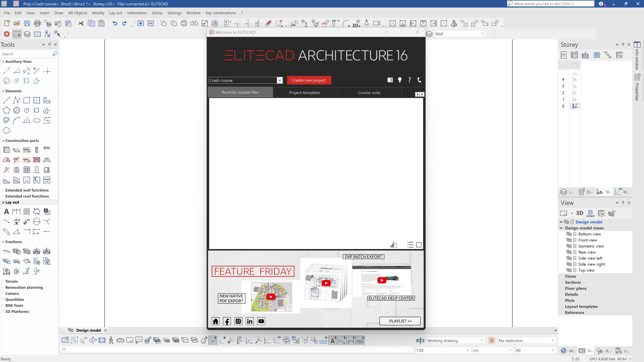Click Create new project button

tap(309, 80)
